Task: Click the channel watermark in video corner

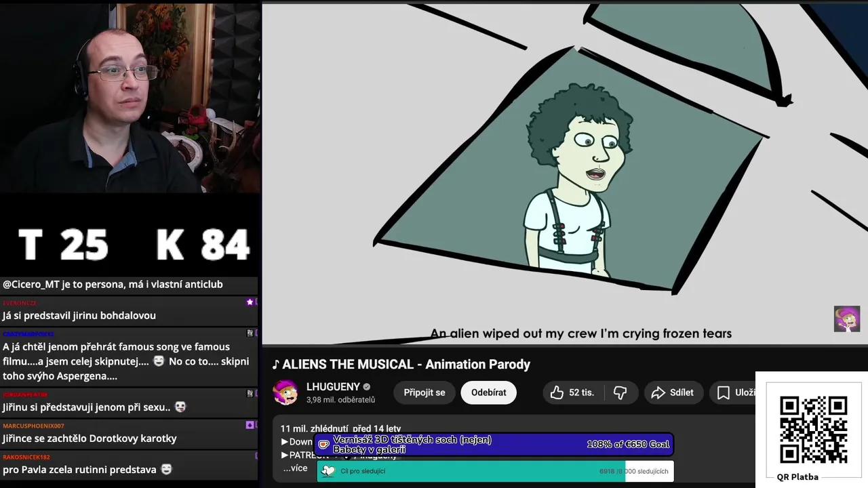Action: [847, 319]
